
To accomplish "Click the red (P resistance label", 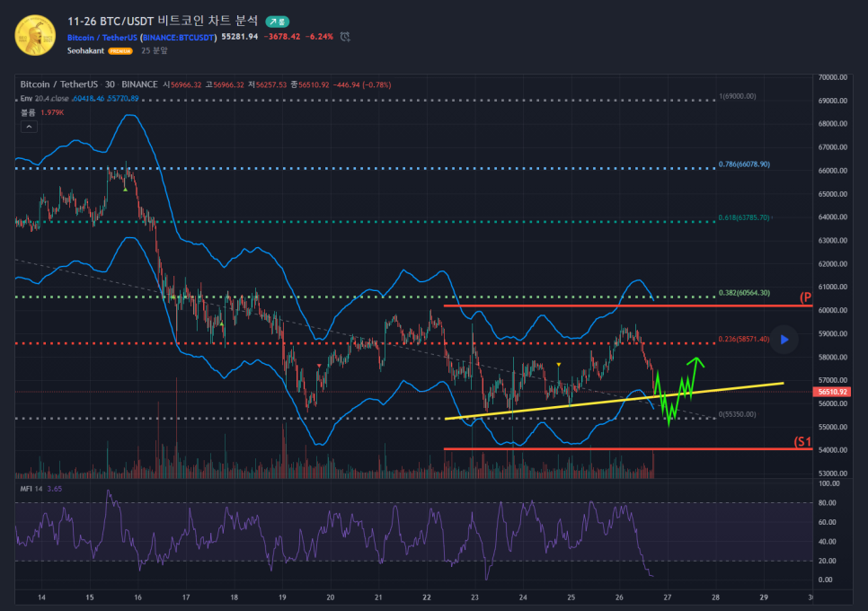I will point(805,297).
